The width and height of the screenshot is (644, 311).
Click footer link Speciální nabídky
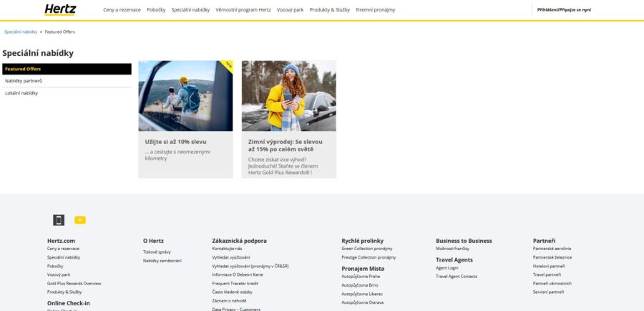tap(64, 257)
